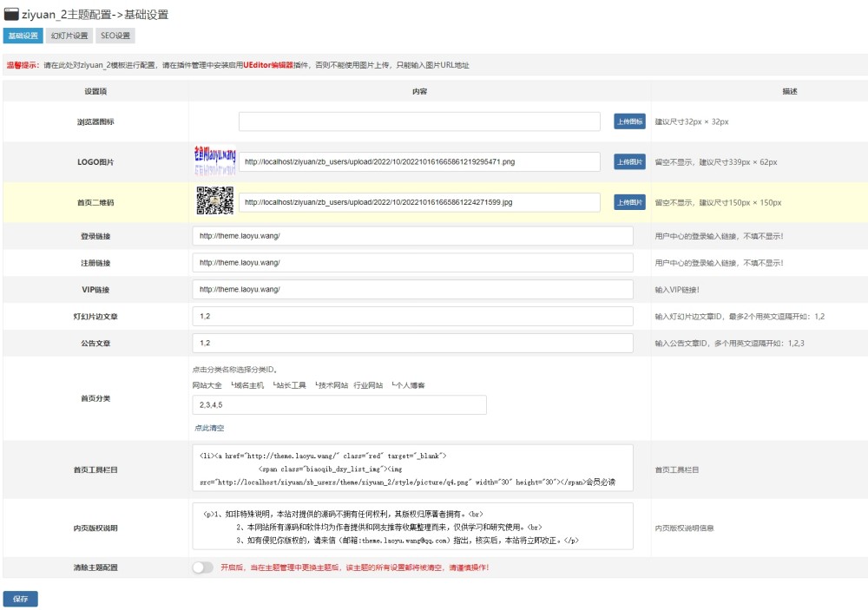Viewport: 868px width, 610px height.
Task: Open the 幻灯片设置 tab
Action: (x=69, y=36)
